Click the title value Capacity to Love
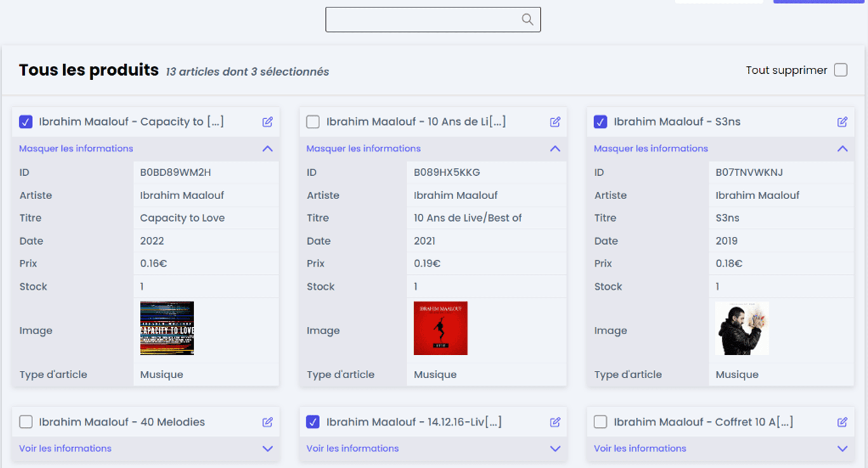 click(182, 218)
